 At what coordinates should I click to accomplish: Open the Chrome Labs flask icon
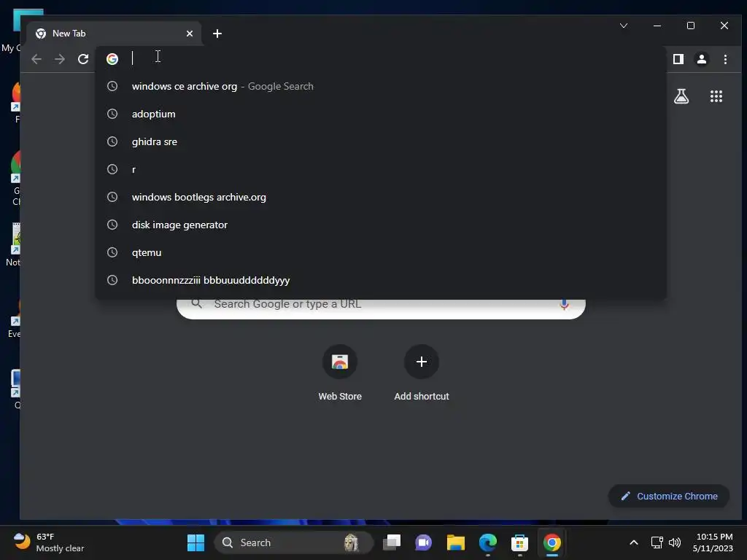(681, 97)
